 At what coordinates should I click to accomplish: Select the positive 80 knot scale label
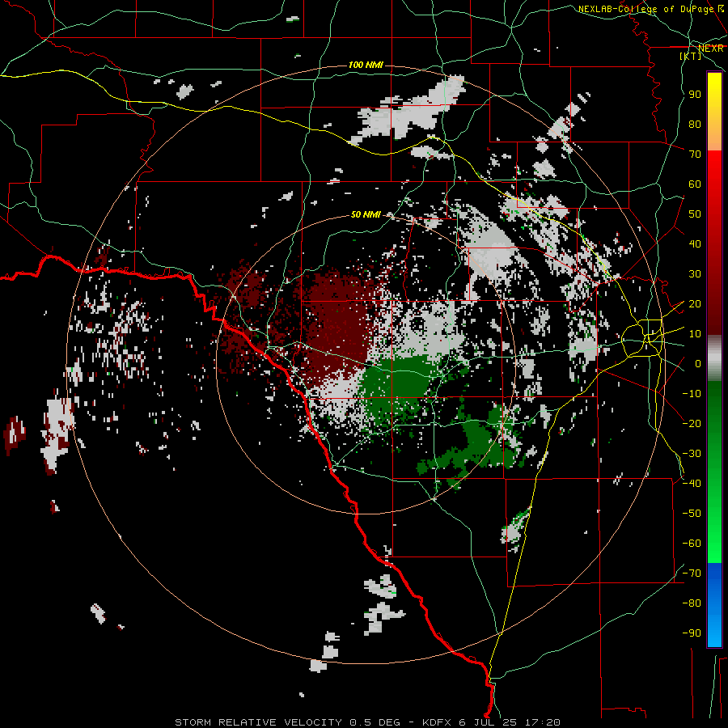(695, 125)
